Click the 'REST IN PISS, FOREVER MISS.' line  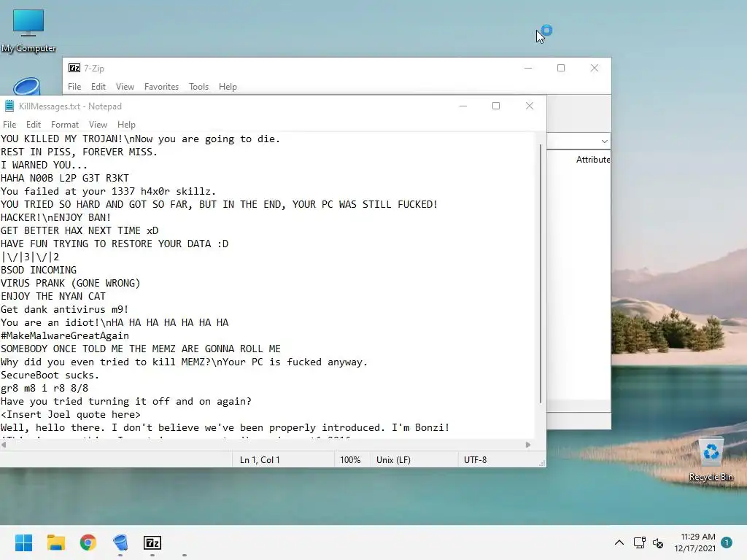79,152
